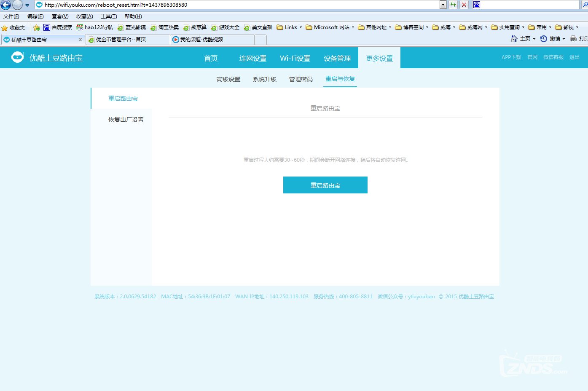Image resolution: width=588 pixels, height=391 pixels.
Task: Expand the 影视 folder
Action: coord(567,27)
